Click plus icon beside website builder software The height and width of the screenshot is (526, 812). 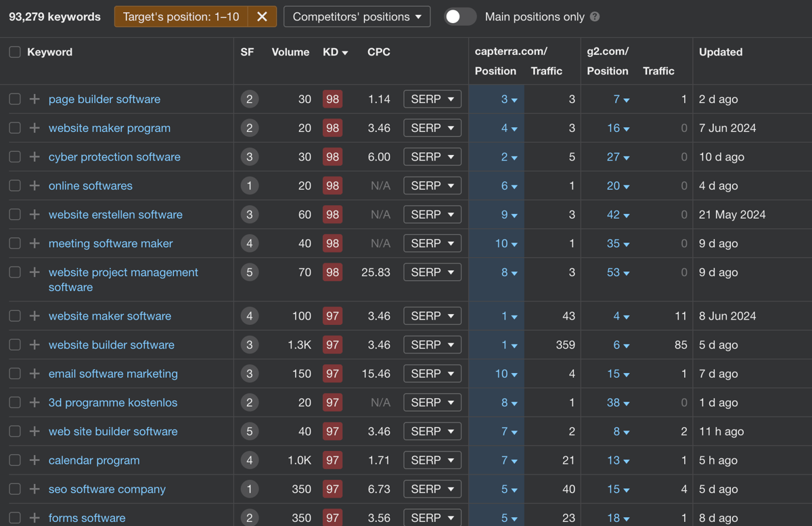35,345
